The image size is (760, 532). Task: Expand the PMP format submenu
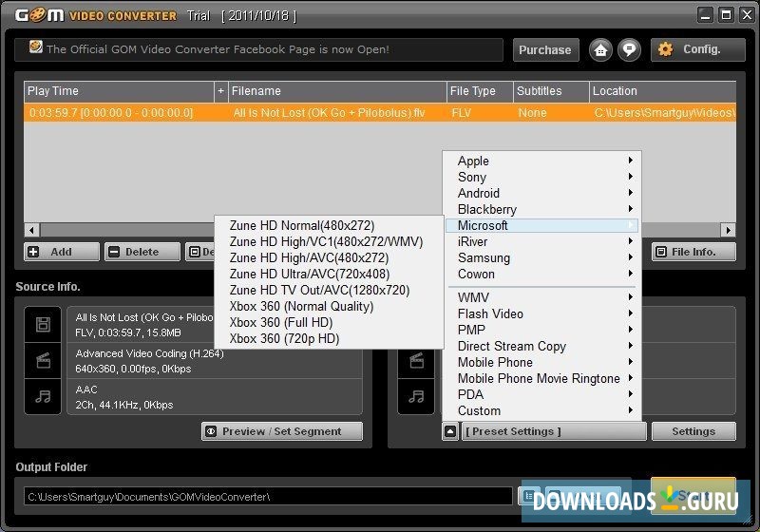(x=541, y=330)
